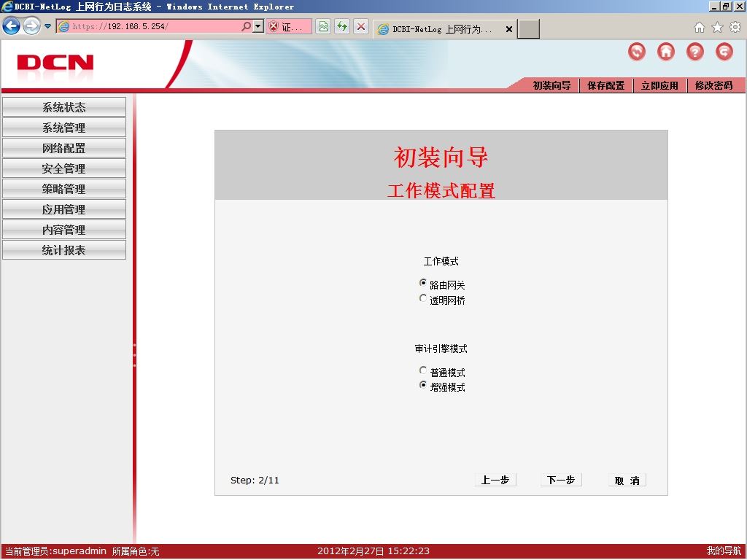This screenshot has width=747, height=560.
Task: Click the 工作模式配置 wizard heading
Action: point(441,190)
